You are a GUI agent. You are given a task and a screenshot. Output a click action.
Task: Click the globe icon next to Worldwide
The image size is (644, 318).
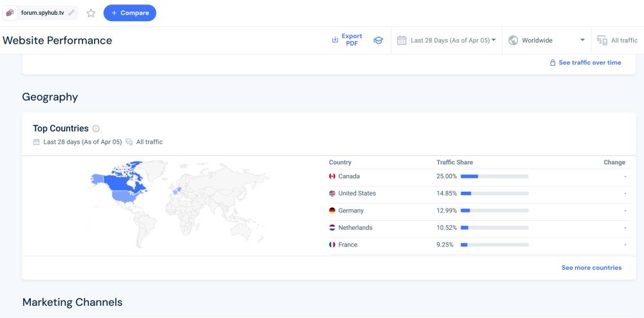pos(513,41)
